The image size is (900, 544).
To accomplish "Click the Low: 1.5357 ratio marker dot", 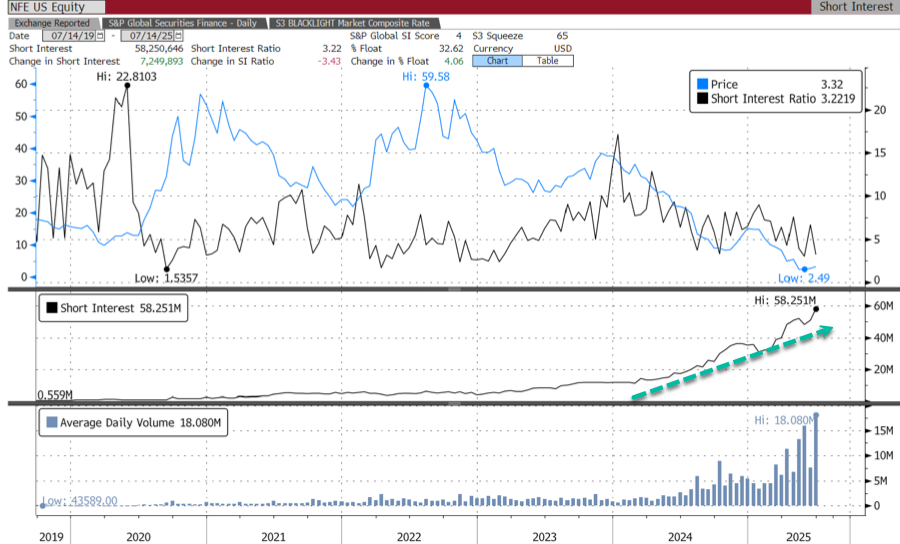I will click(x=166, y=268).
